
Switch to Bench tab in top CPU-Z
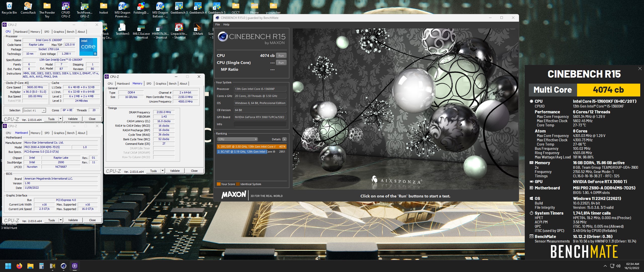point(71,32)
